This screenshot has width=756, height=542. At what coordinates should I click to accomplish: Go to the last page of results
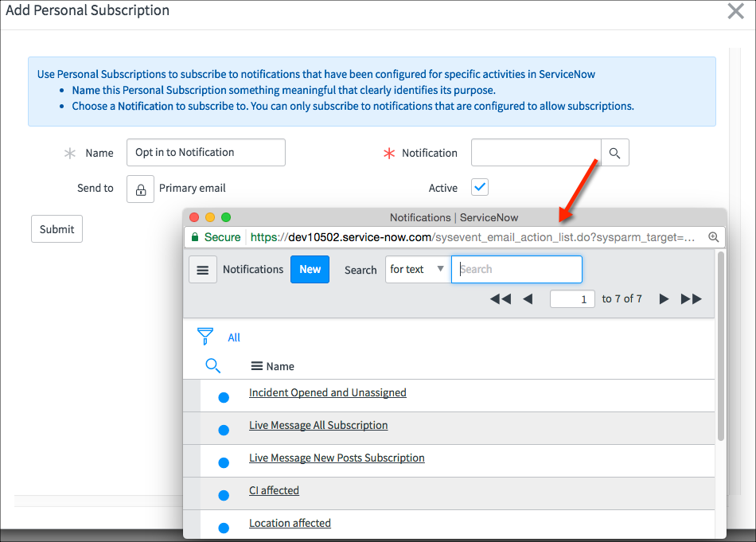[691, 299]
